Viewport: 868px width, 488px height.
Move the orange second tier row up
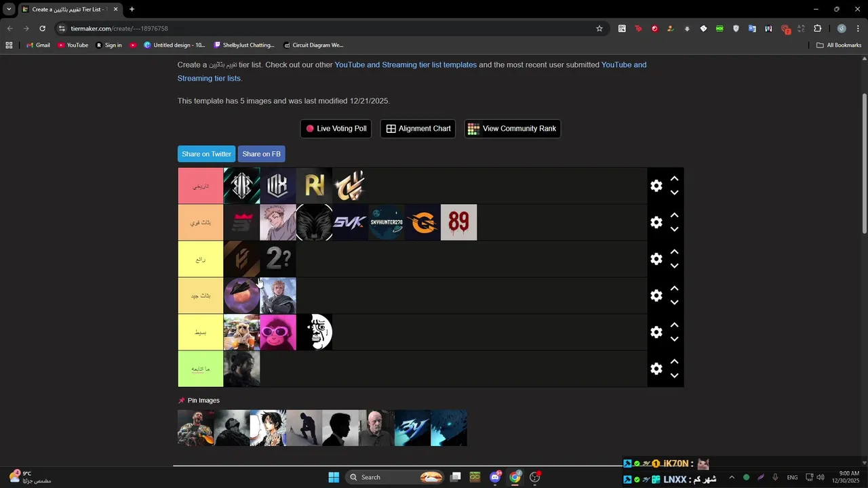pos(674,216)
